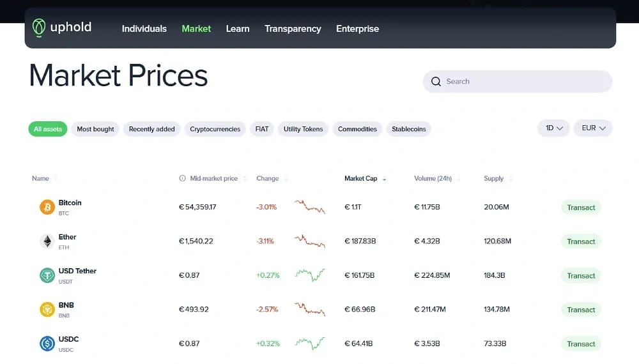Click BNB price €493.92

(x=194, y=310)
